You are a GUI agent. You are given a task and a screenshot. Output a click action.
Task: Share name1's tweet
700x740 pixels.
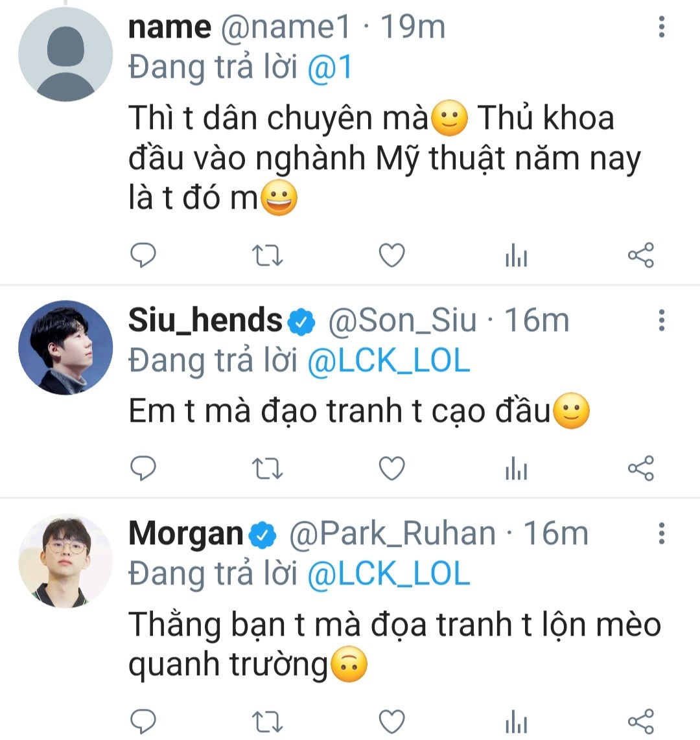coord(641,256)
